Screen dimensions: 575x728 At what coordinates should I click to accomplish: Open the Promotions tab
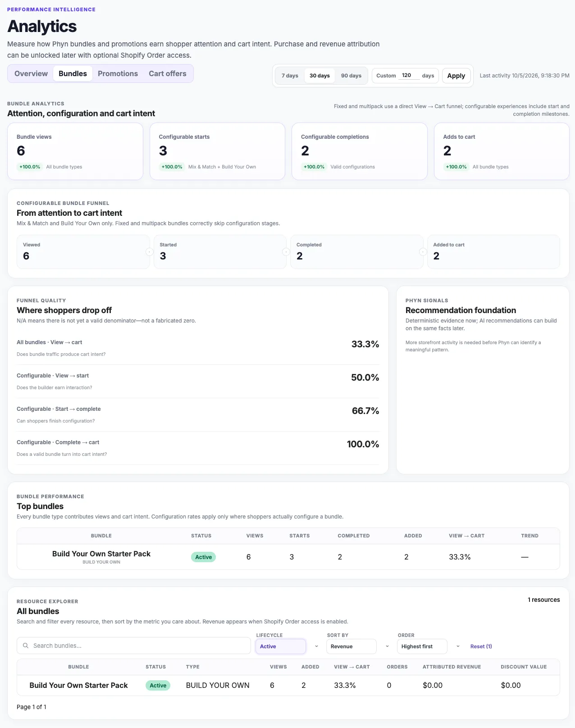click(118, 73)
